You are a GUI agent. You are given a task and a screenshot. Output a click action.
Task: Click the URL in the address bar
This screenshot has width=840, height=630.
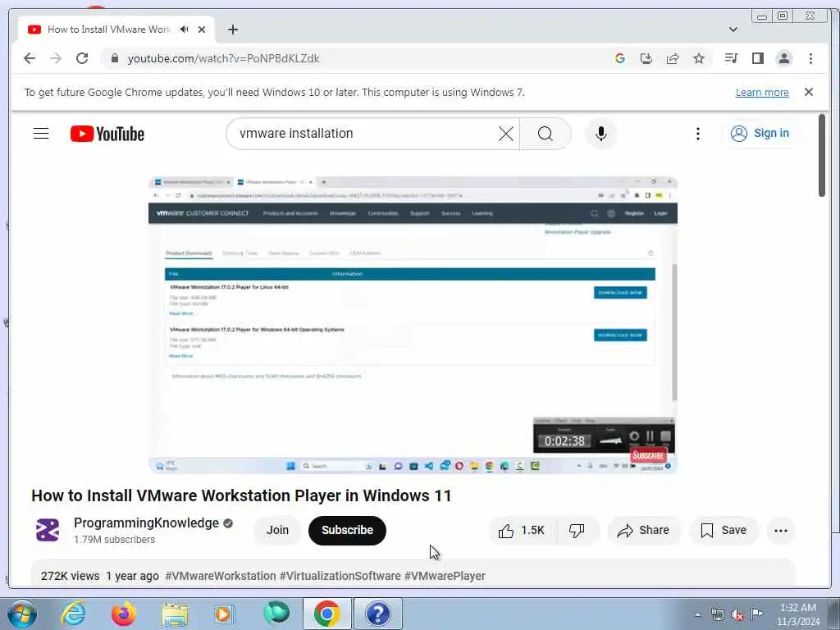tap(223, 58)
